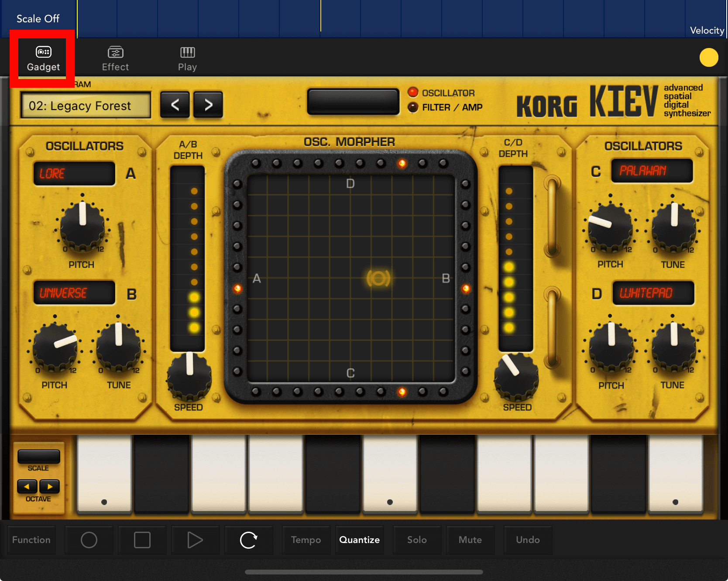The height and width of the screenshot is (581, 728).
Task: Solo the current track
Action: (x=417, y=540)
